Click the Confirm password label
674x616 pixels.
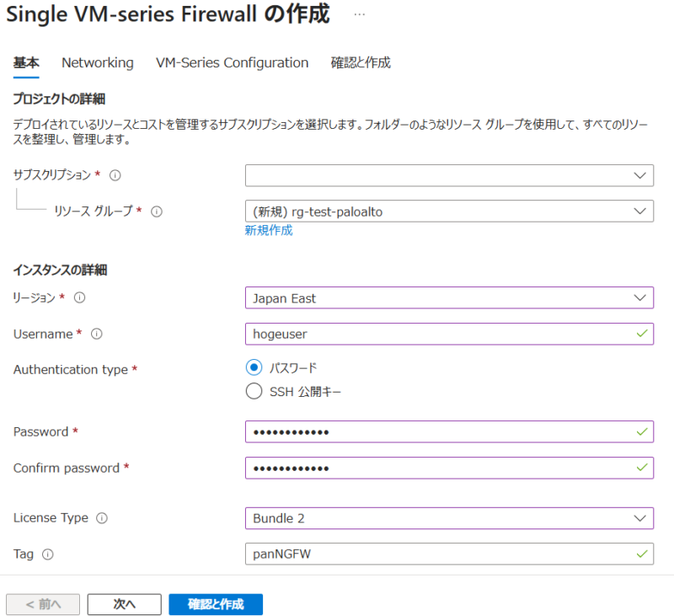pyautogui.click(x=67, y=468)
